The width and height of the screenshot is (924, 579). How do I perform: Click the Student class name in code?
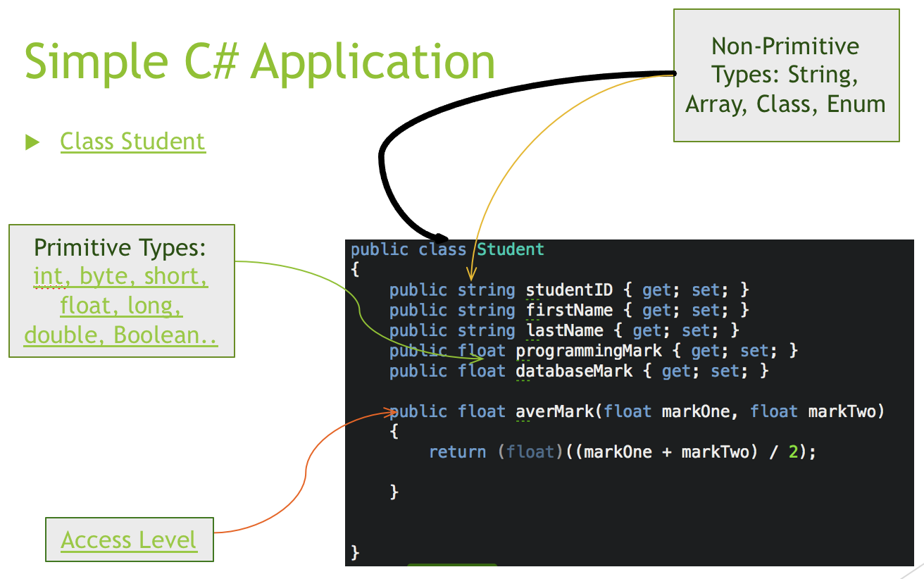coord(511,249)
